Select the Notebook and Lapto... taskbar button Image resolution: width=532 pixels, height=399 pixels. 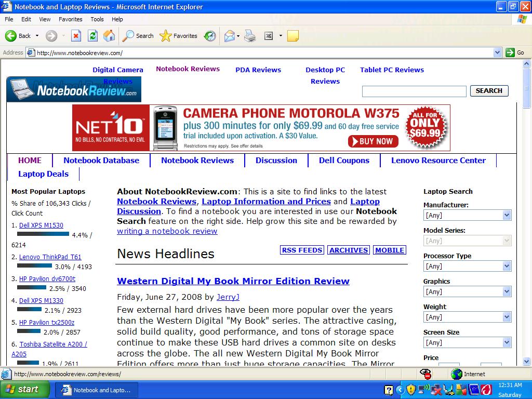click(97, 390)
